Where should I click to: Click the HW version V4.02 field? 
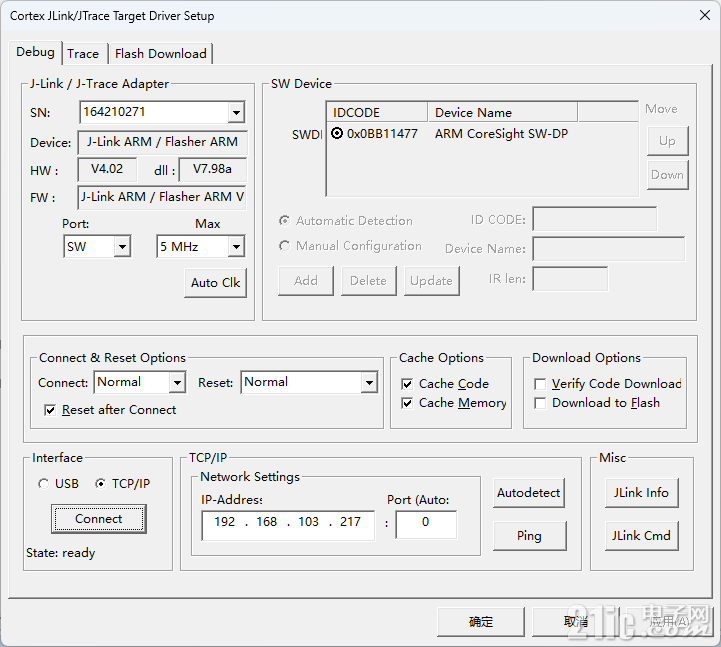tap(107, 169)
